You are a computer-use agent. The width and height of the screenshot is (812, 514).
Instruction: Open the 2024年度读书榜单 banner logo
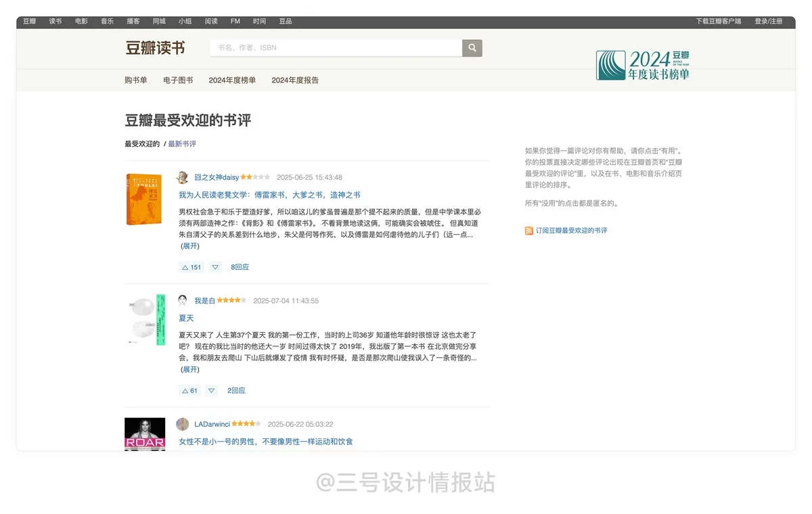pyautogui.click(x=641, y=64)
